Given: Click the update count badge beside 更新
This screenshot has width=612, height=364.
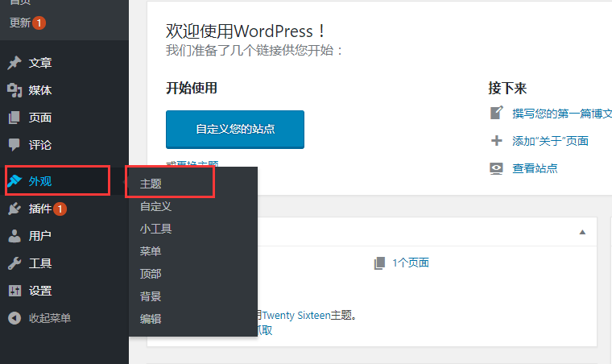Looking at the screenshot, I should pos(39,23).
